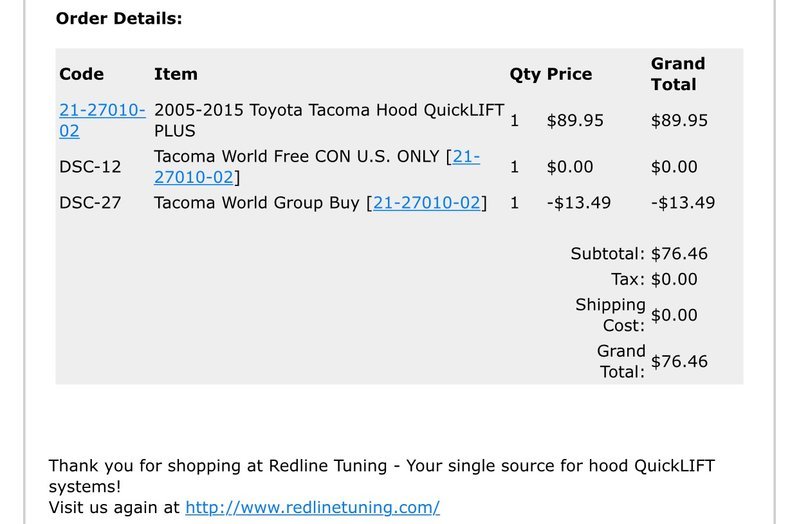
Task: Click the Shipping Cost label
Action: tap(610, 315)
